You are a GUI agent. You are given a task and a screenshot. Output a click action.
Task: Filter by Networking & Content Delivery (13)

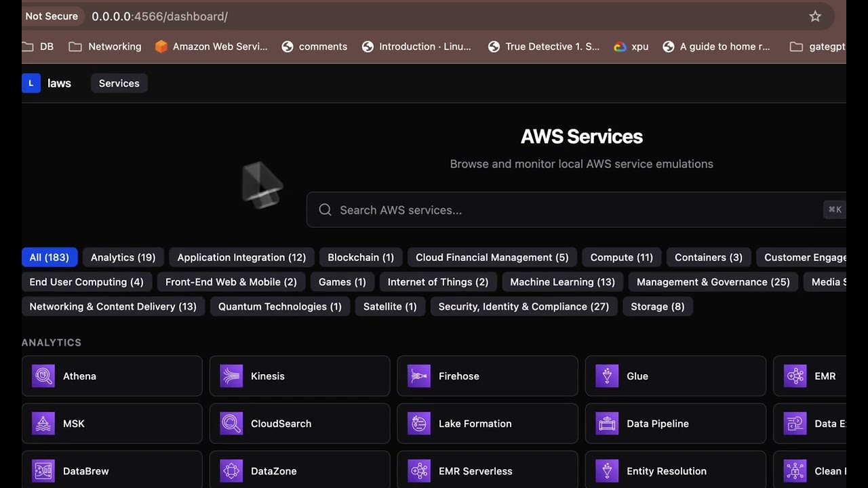(113, 306)
